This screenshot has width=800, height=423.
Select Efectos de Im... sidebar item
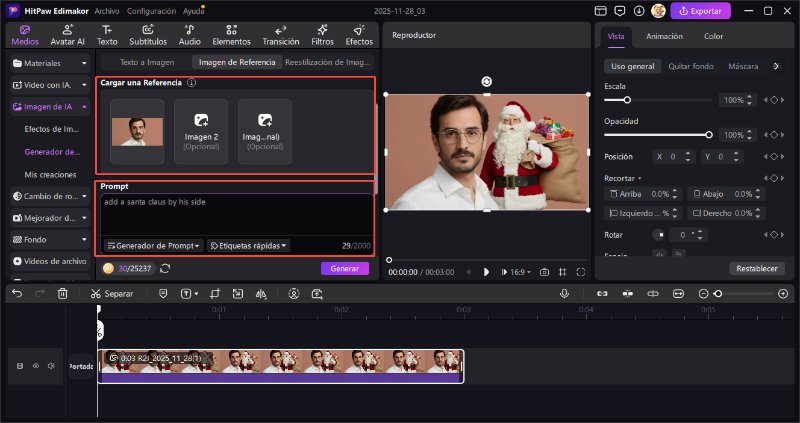[x=52, y=129]
